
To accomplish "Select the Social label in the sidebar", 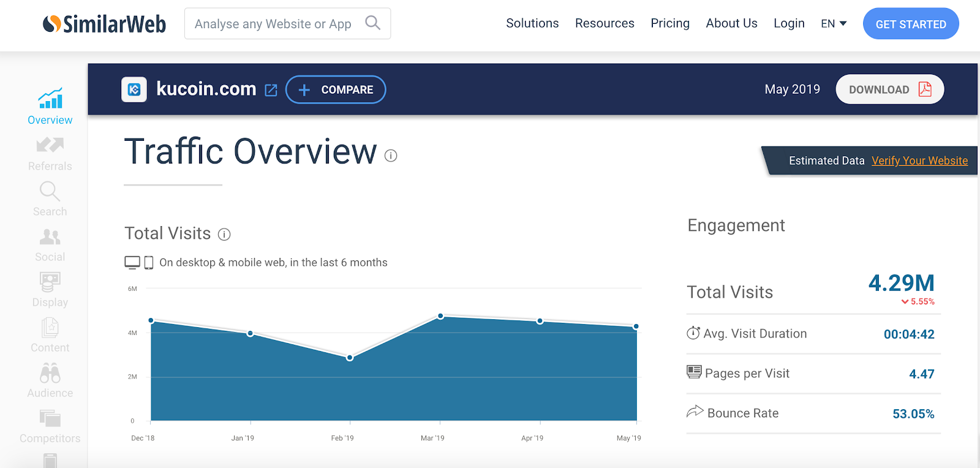I will tap(50, 257).
